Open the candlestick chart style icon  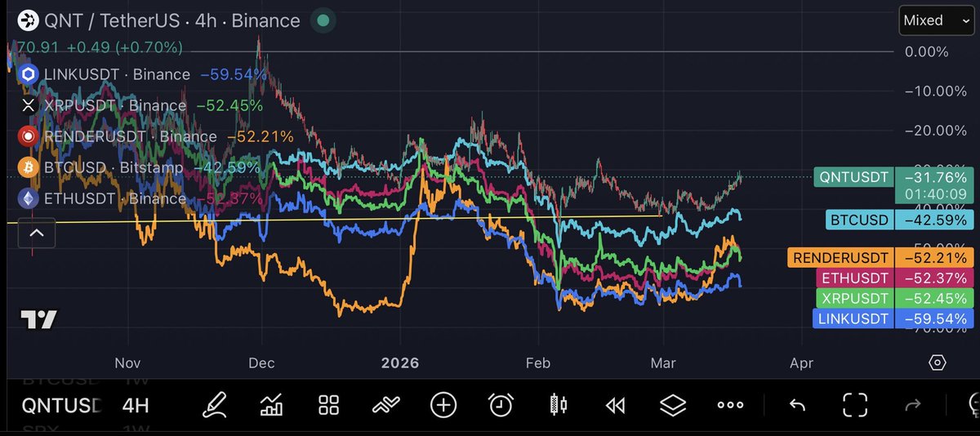pos(559,404)
